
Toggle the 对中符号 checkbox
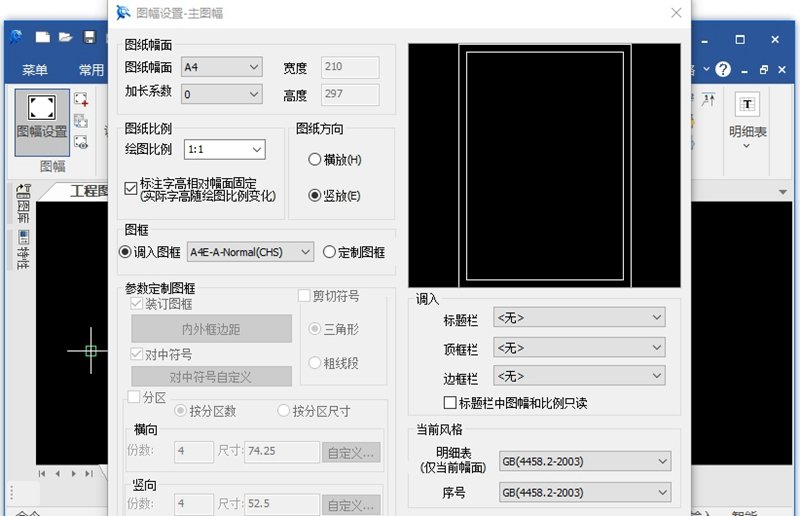point(136,354)
